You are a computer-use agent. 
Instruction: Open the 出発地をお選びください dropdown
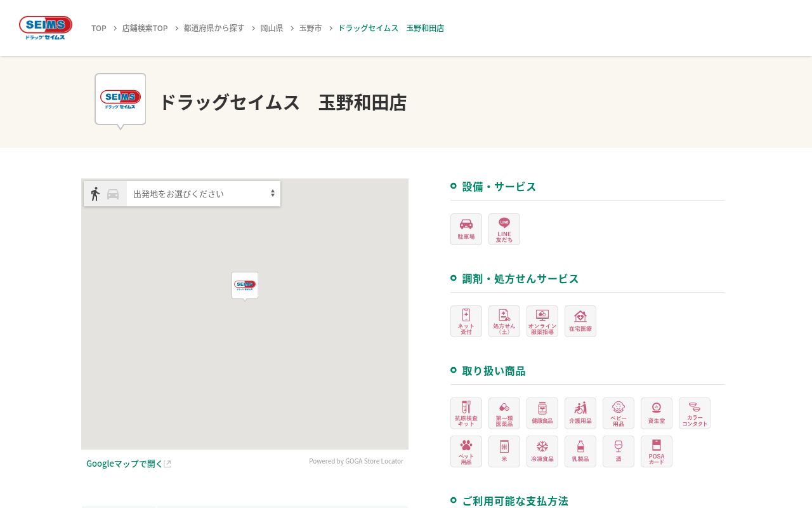click(204, 194)
